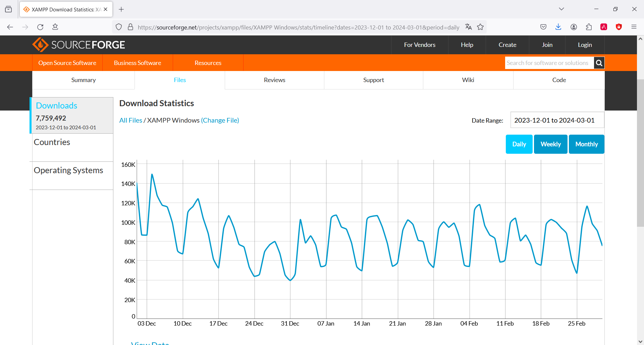This screenshot has width=644, height=345.
Task: Open the Business Software menu
Action: [x=138, y=63]
